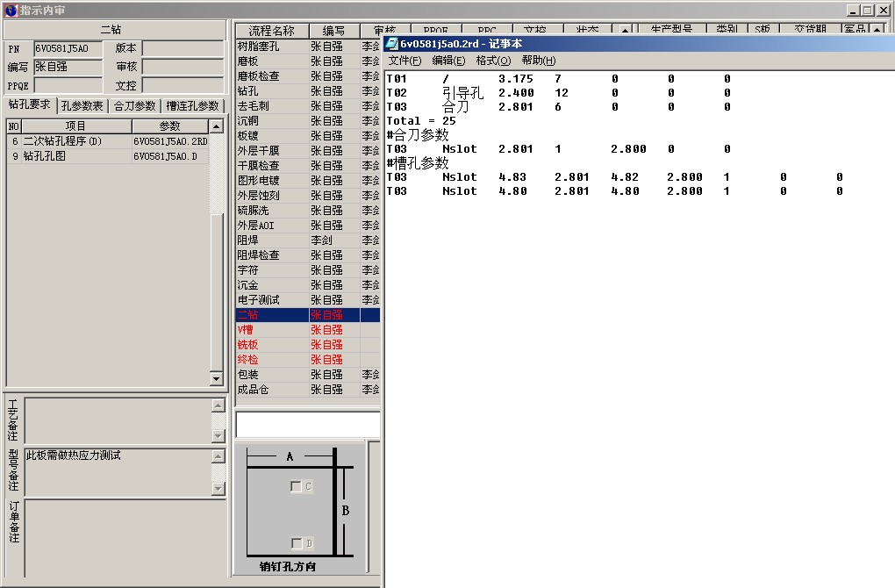Click the #槽孔参数 heading line in Notepad
This screenshot has height=588, width=895.
[x=418, y=163]
